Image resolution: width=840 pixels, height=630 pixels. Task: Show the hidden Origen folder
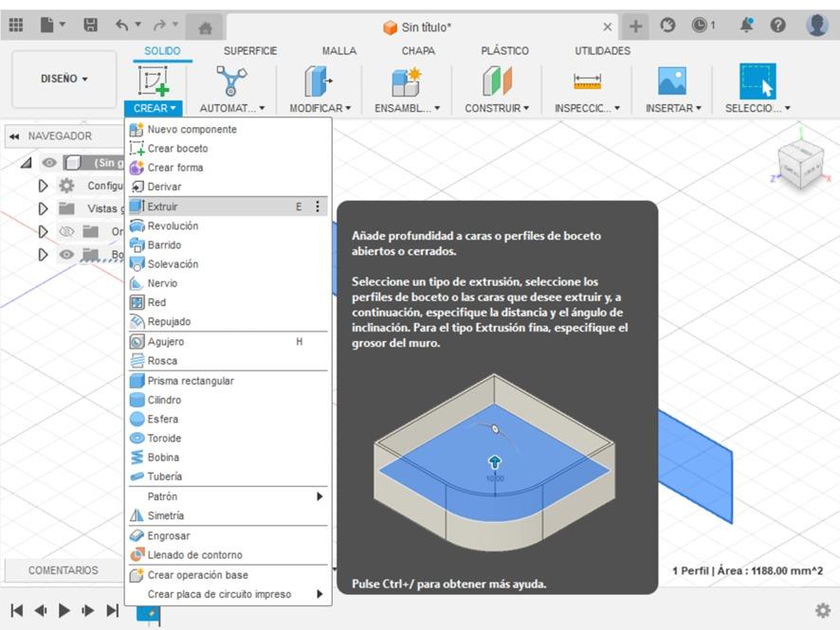pos(66,231)
